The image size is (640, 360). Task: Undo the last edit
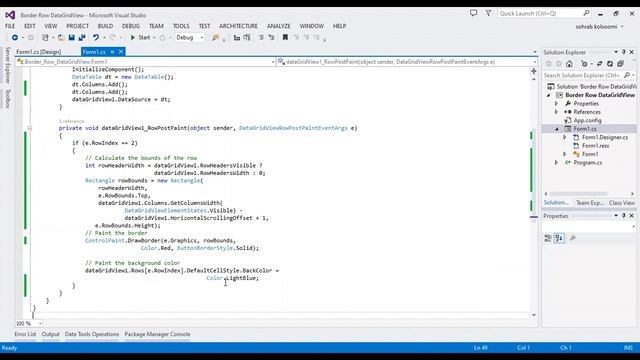tap(96, 38)
